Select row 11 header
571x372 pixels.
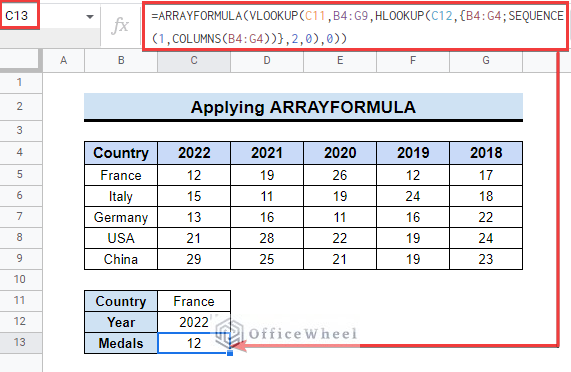(x=20, y=301)
